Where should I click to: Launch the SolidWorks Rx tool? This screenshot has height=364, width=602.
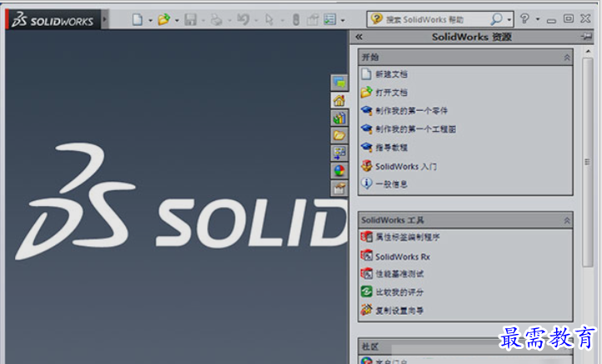click(402, 257)
